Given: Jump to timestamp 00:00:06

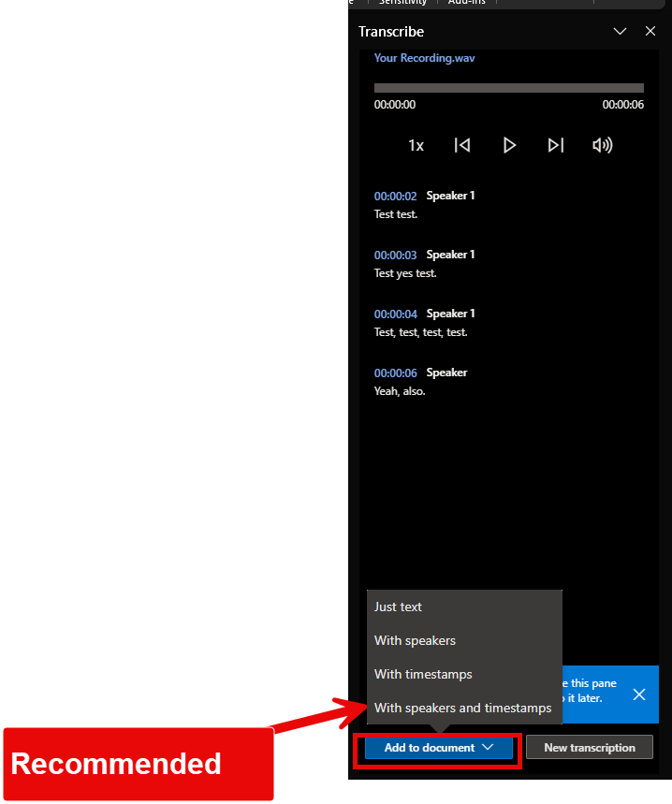Looking at the screenshot, I should coord(395,373).
